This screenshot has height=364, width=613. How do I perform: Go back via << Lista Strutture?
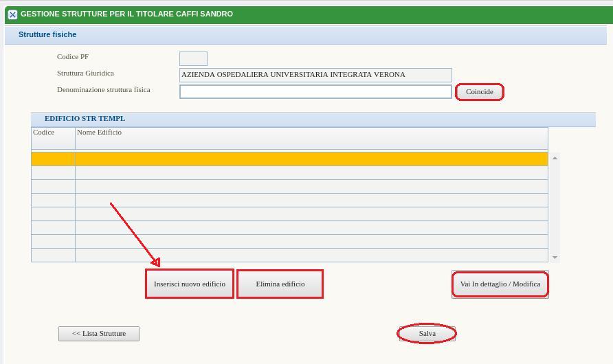click(x=99, y=334)
